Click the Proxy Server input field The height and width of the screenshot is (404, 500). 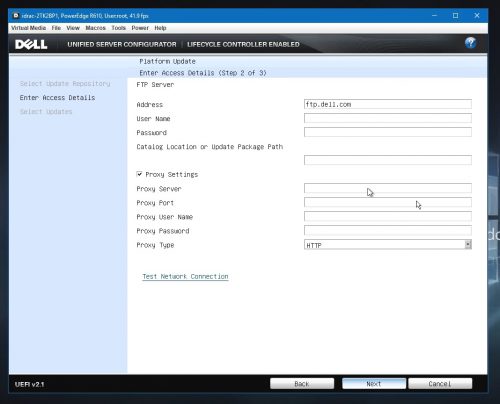pos(388,188)
